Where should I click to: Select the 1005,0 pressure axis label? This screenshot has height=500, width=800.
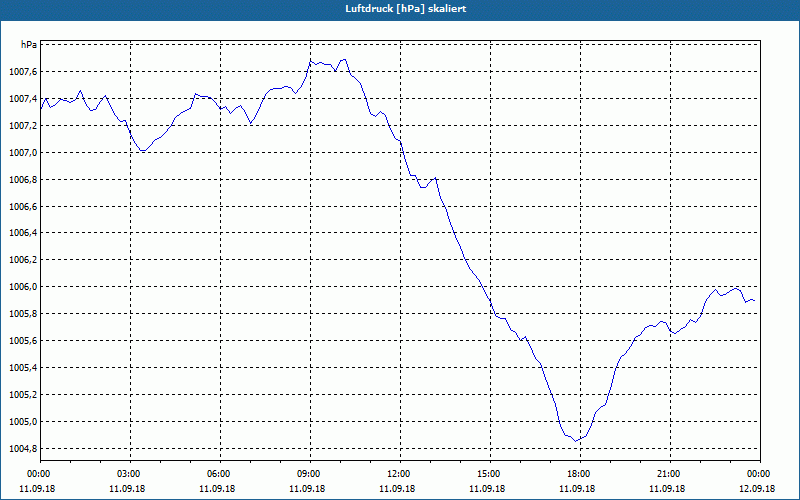[x=23, y=422]
